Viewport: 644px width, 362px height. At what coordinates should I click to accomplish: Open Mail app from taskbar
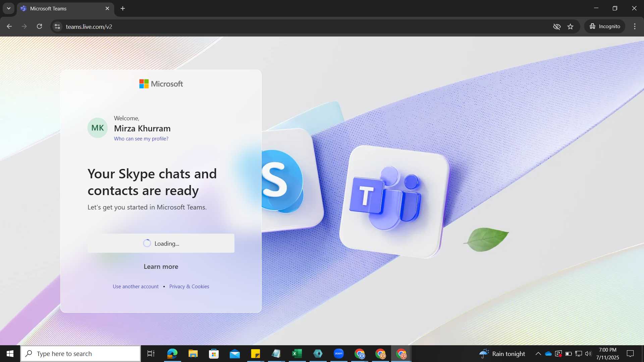[x=235, y=354]
